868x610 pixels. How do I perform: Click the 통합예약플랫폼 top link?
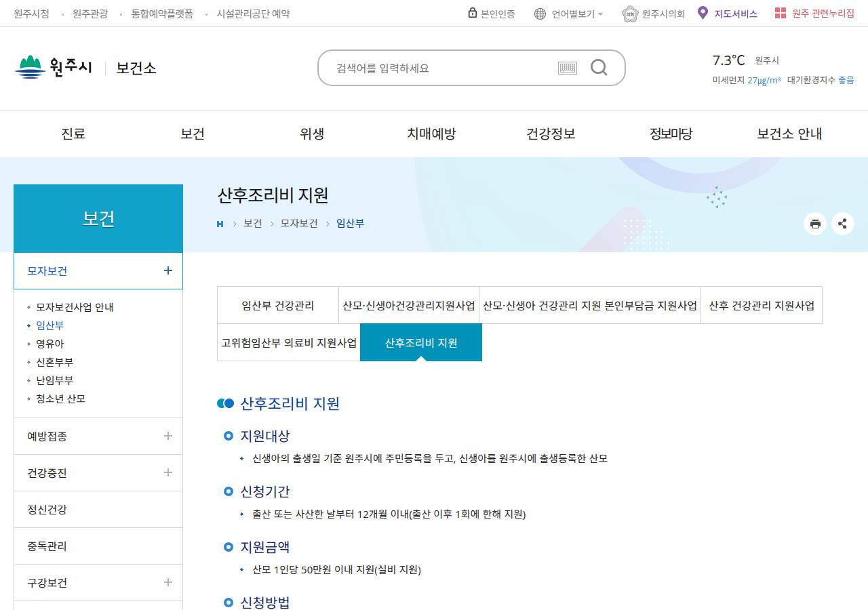[162, 14]
